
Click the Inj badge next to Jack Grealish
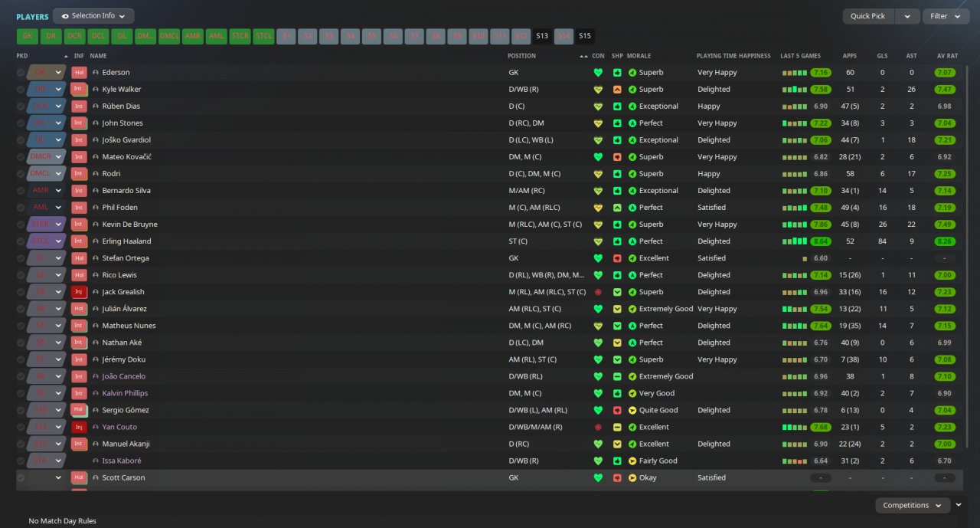[x=79, y=292]
